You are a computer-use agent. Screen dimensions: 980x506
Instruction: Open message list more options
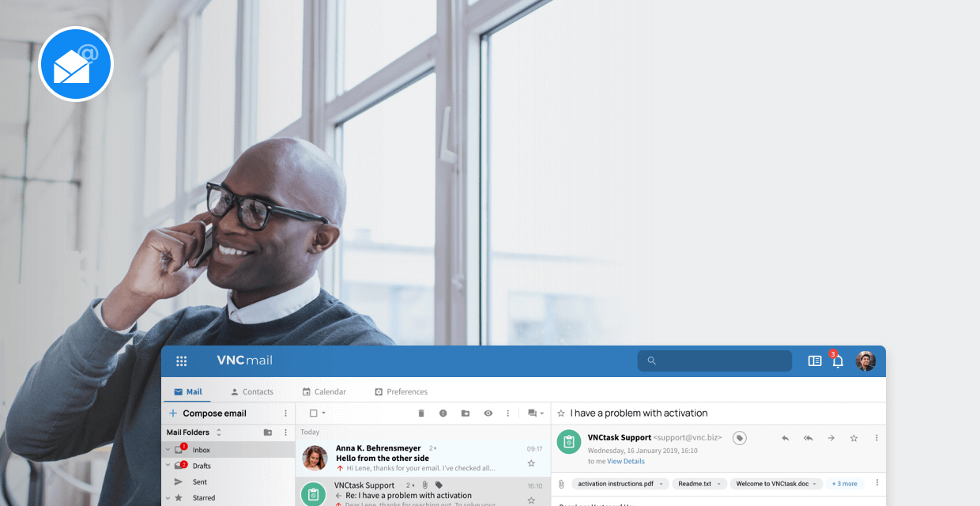pos(508,413)
